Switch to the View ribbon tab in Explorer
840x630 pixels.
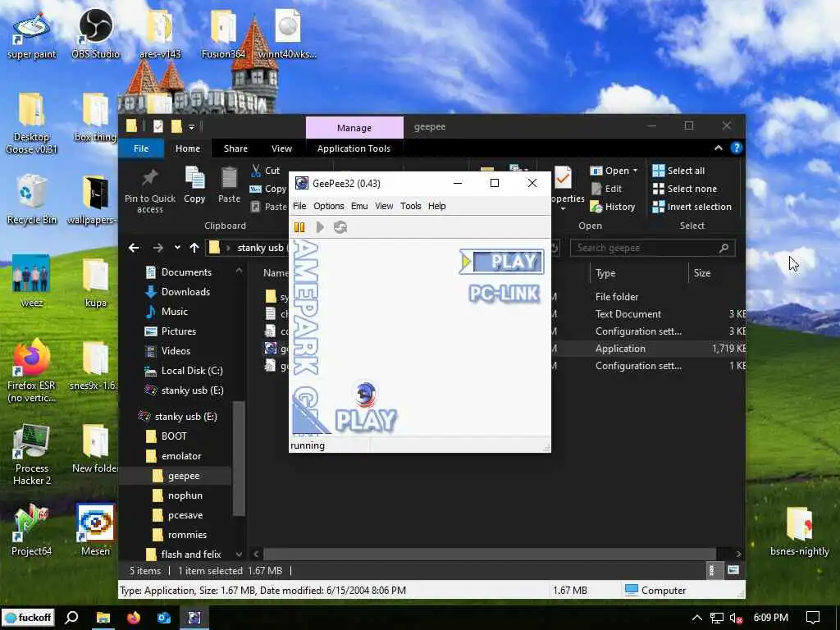[x=281, y=149]
